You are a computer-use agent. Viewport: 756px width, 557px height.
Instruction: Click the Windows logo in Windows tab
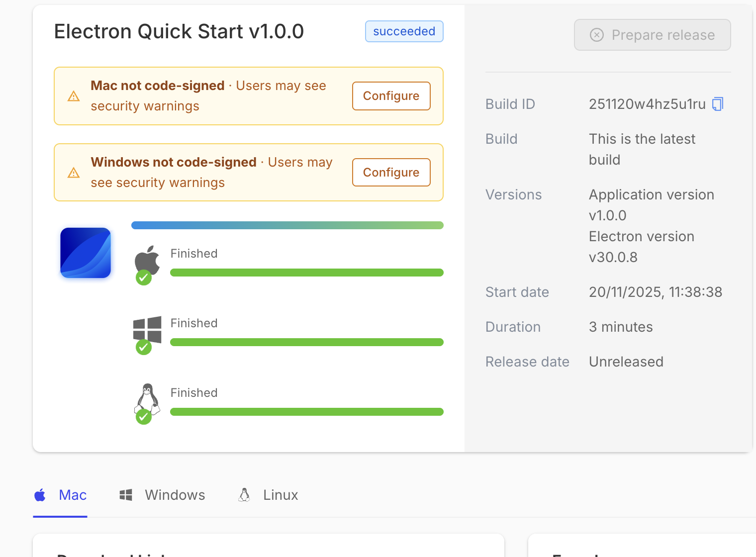(x=126, y=495)
